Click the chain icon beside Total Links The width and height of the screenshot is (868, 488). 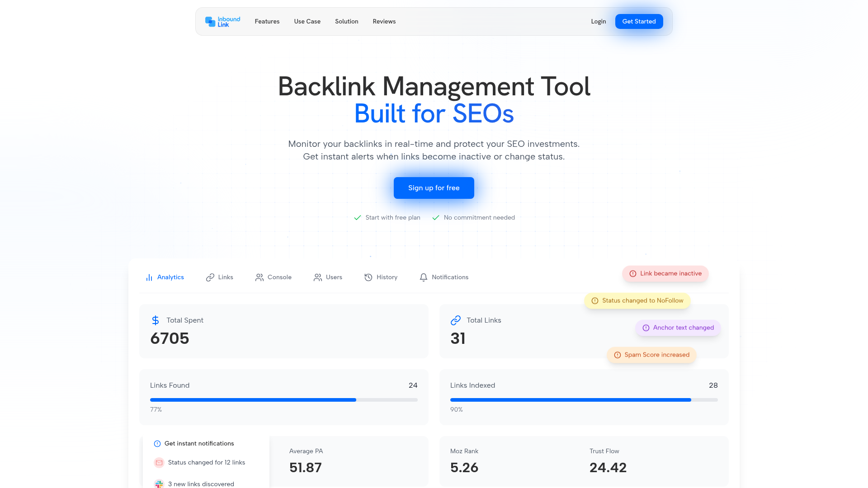pyautogui.click(x=456, y=320)
